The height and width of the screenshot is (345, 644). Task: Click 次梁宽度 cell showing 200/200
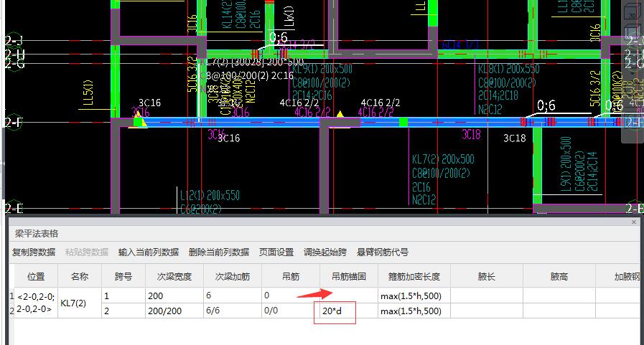point(174,311)
